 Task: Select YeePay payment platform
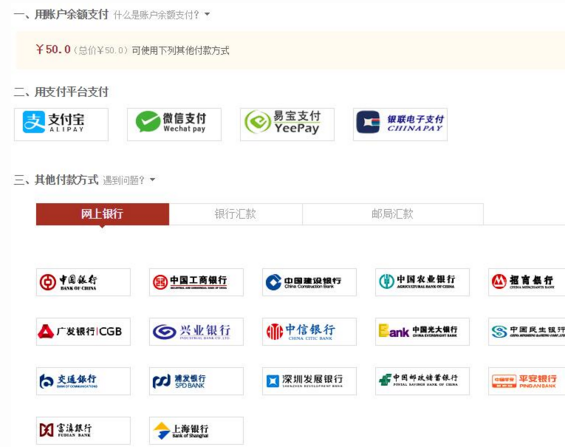point(287,124)
